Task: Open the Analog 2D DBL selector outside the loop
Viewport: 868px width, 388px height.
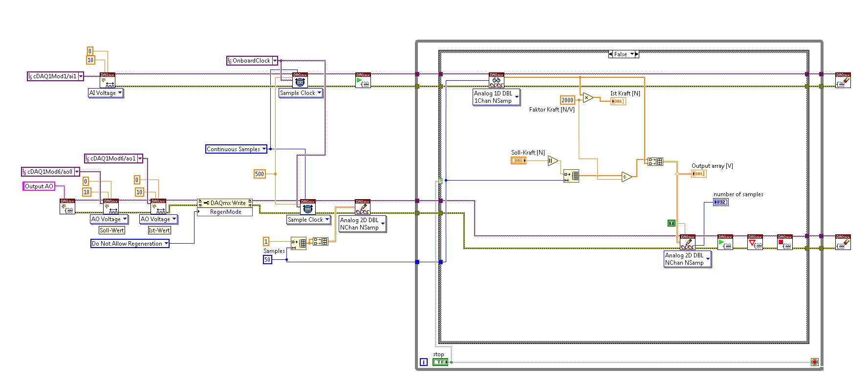Action: pos(382,224)
